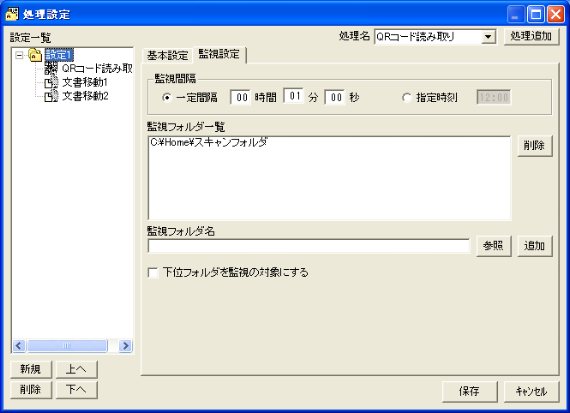Select C:¥Home¥スキャンフォルダ in folder list
This screenshot has width=570, height=413.
[209, 142]
